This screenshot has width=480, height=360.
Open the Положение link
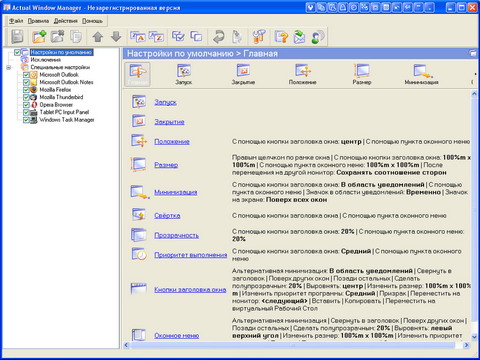(172, 142)
